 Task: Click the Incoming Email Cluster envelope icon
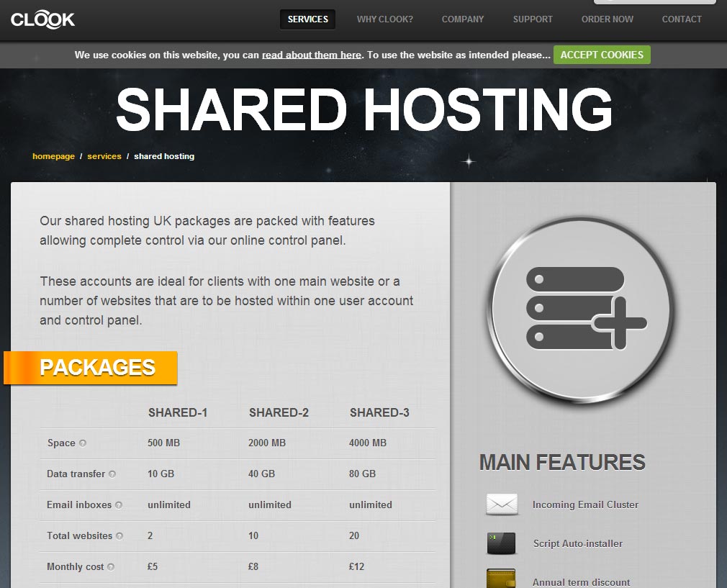(x=502, y=504)
